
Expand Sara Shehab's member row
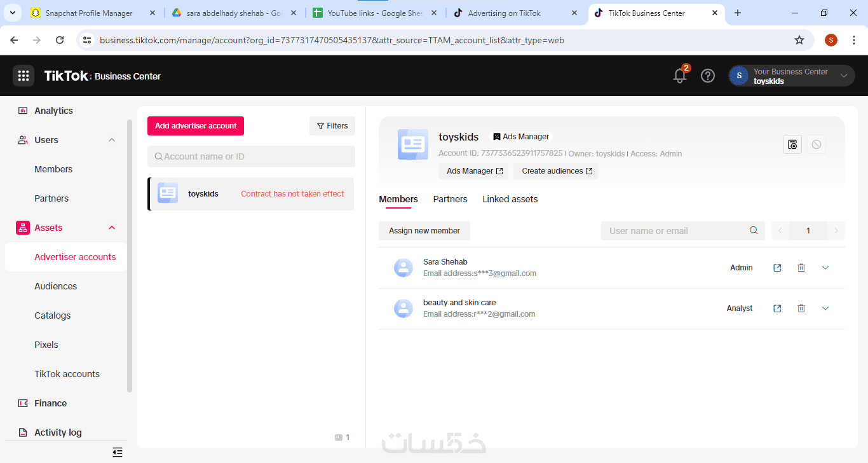(x=825, y=268)
